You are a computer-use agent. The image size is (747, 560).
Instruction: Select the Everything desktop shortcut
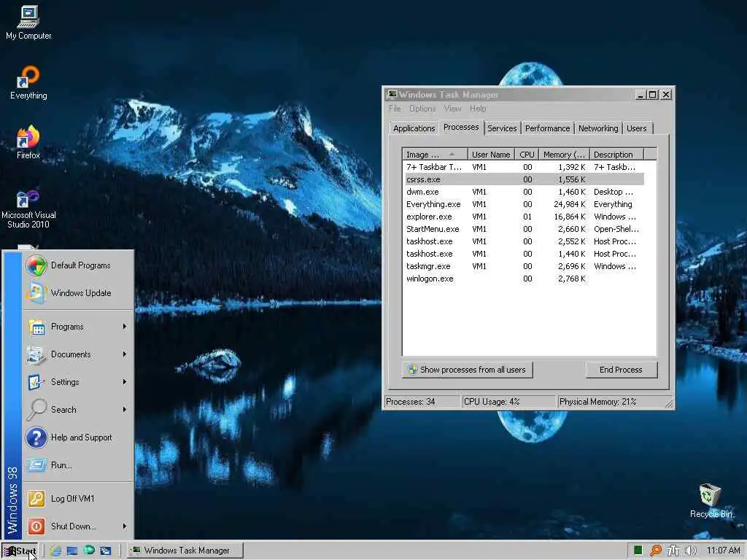point(28,82)
